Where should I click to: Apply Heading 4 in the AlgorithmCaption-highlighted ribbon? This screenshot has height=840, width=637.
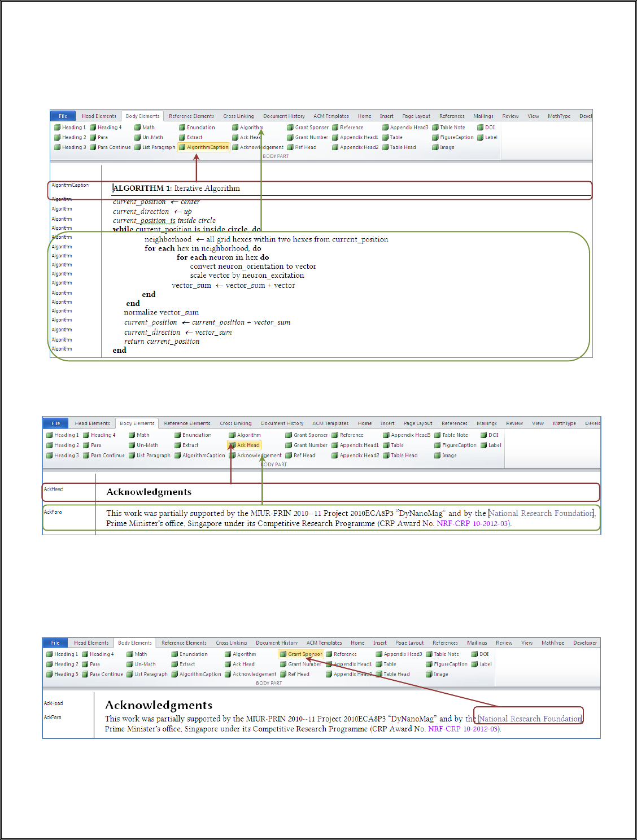(x=106, y=128)
